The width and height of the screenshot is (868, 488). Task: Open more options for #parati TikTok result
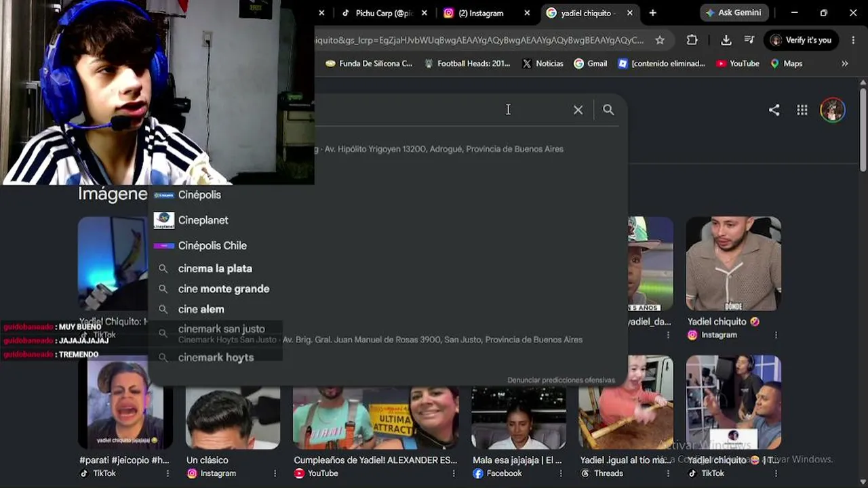pos(167,474)
